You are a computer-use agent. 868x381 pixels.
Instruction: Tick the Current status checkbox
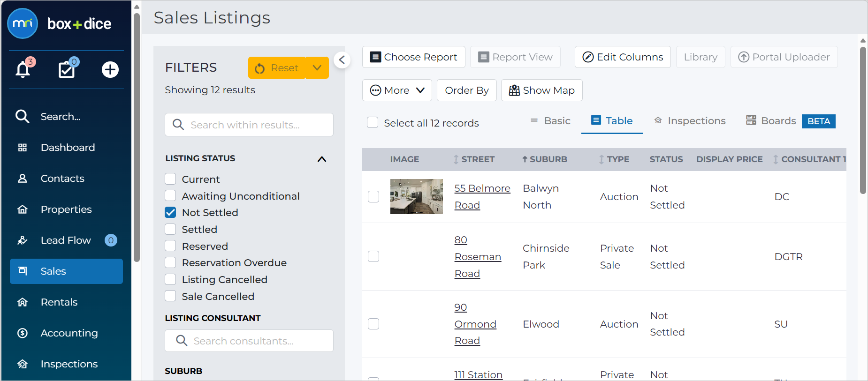coord(170,179)
